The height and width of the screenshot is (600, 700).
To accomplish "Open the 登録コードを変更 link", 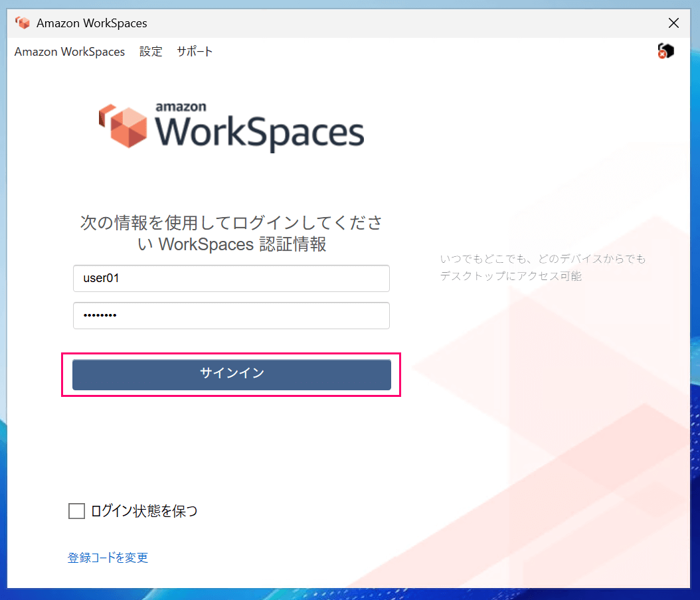I will pyautogui.click(x=108, y=558).
